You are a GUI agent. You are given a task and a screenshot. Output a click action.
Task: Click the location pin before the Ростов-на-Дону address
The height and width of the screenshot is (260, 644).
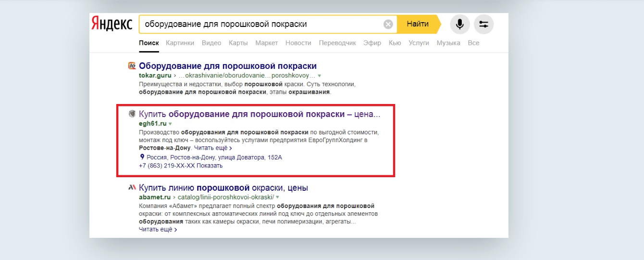(x=142, y=157)
